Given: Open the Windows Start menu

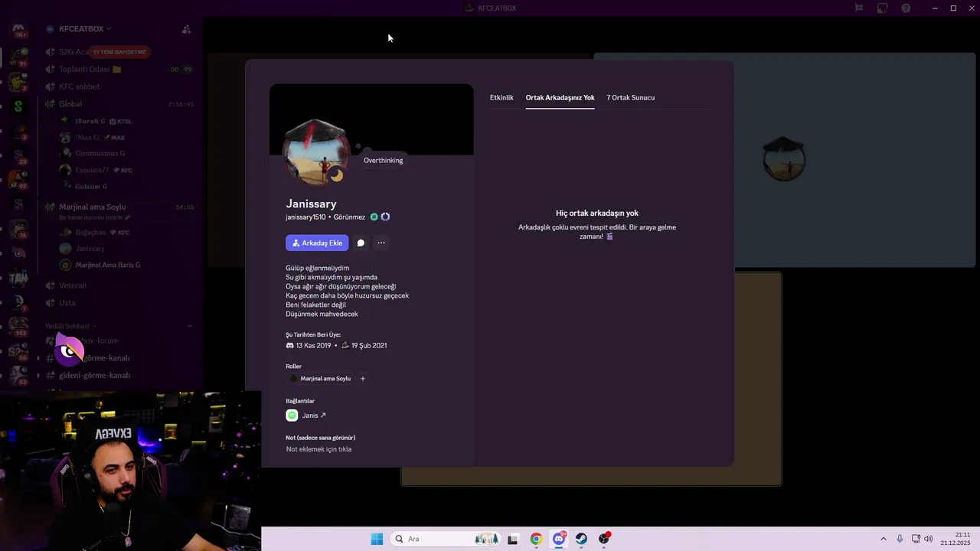Looking at the screenshot, I should [x=377, y=539].
